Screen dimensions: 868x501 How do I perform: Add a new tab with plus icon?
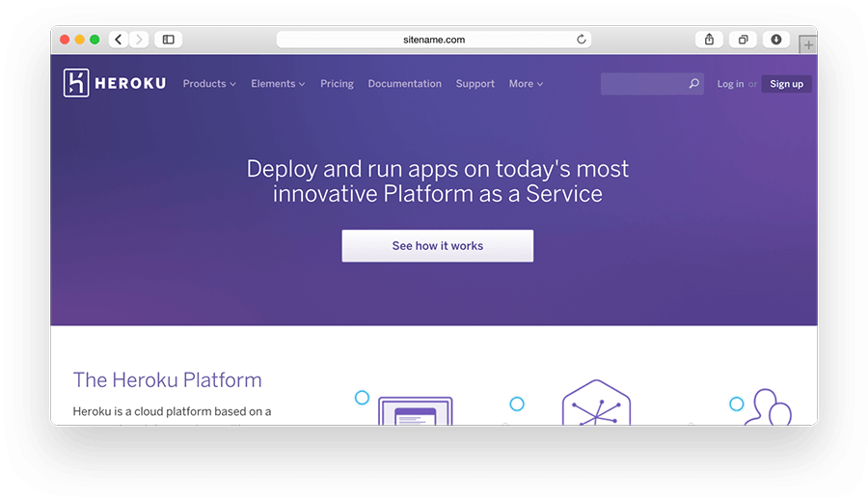808,45
